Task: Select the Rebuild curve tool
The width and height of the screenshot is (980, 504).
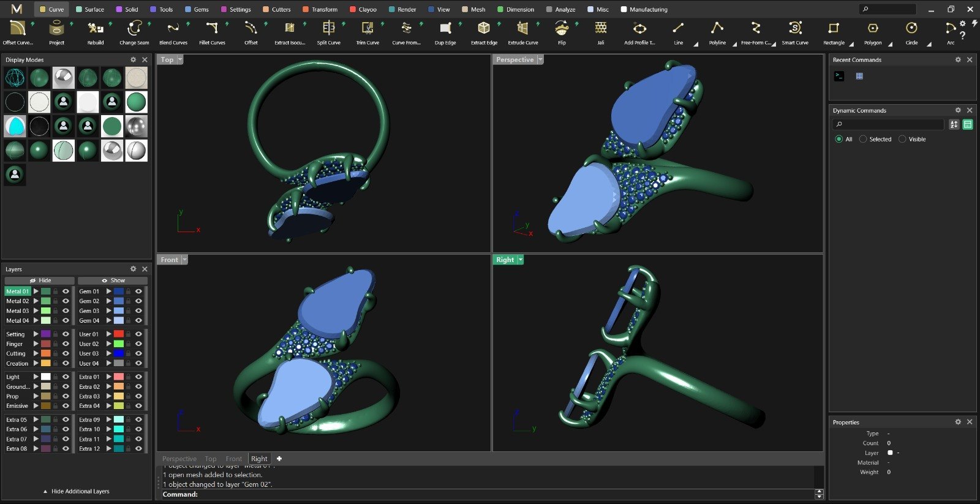Action: coord(96,32)
